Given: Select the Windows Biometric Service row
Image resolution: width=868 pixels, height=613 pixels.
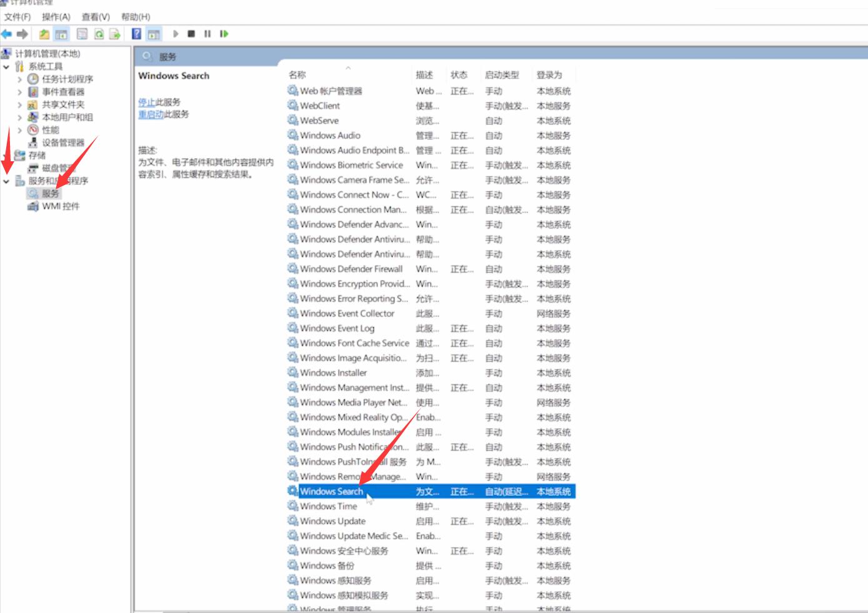Looking at the screenshot, I should point(430,166).
